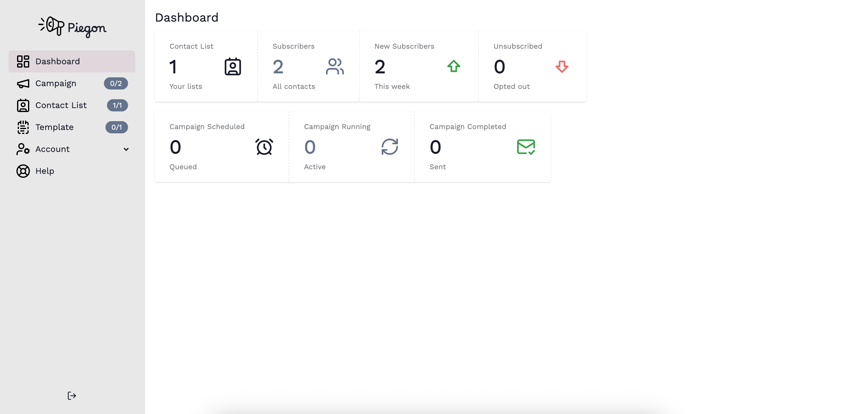Click the New Subscribers card title
Image resolution: width=868 pixels, height=414 pixels.
404,47
